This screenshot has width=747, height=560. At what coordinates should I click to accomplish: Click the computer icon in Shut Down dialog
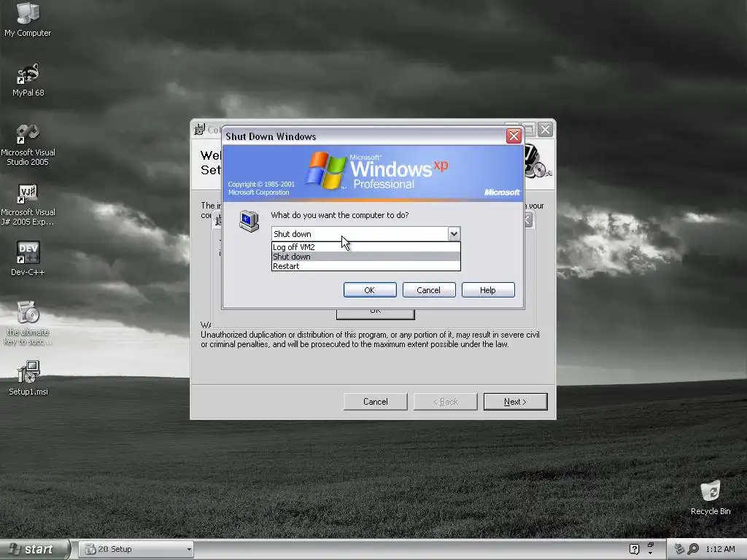(x=249, y=221)
